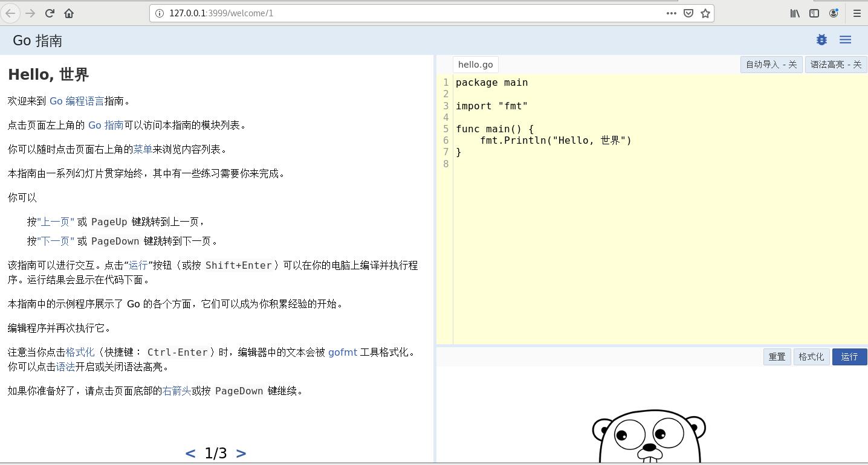
Task: Open the browser home page
Action: [x=69, y=13]
